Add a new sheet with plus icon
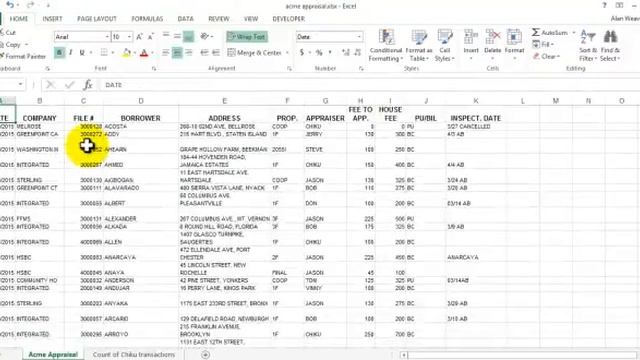This screenshot has width=640, height=360. point(205,355)
